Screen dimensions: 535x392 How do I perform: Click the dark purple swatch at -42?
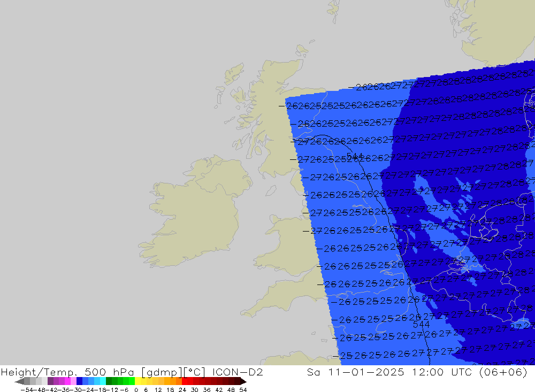click(50, 381)
